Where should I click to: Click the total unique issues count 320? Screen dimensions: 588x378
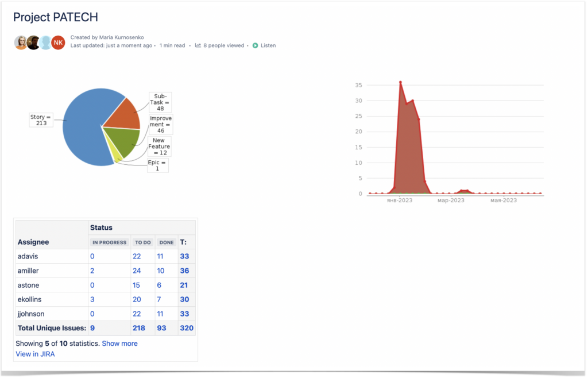(185, 327)
